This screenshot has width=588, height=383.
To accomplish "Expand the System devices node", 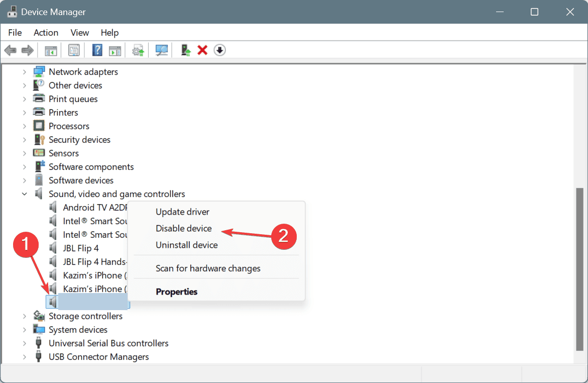I will (x=25, y=330).
